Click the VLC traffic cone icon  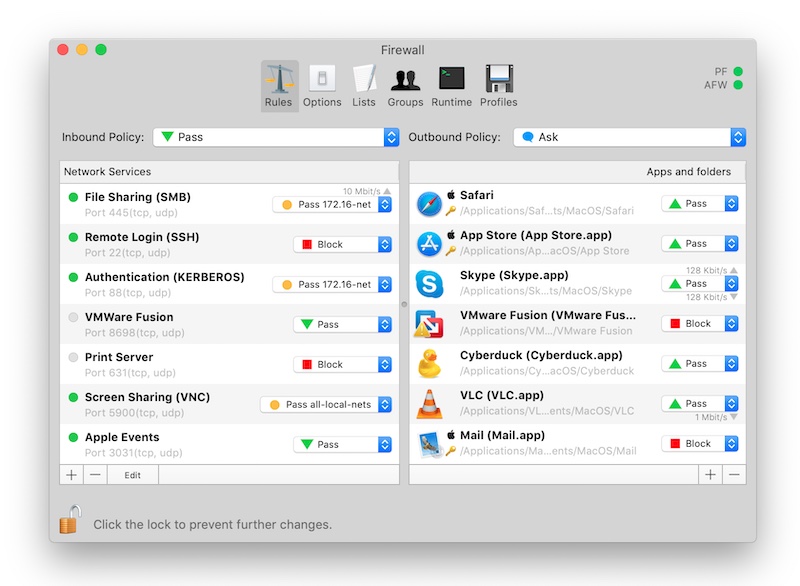429,404
